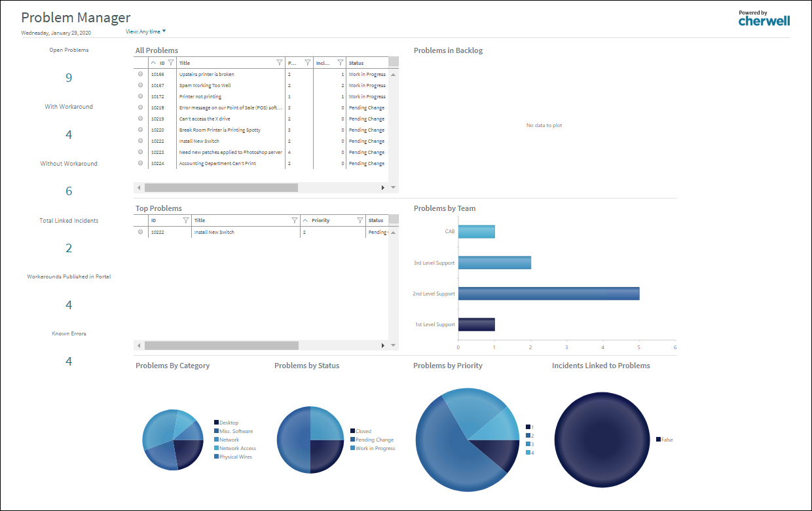Click Desktop legend color swatch

216,423
